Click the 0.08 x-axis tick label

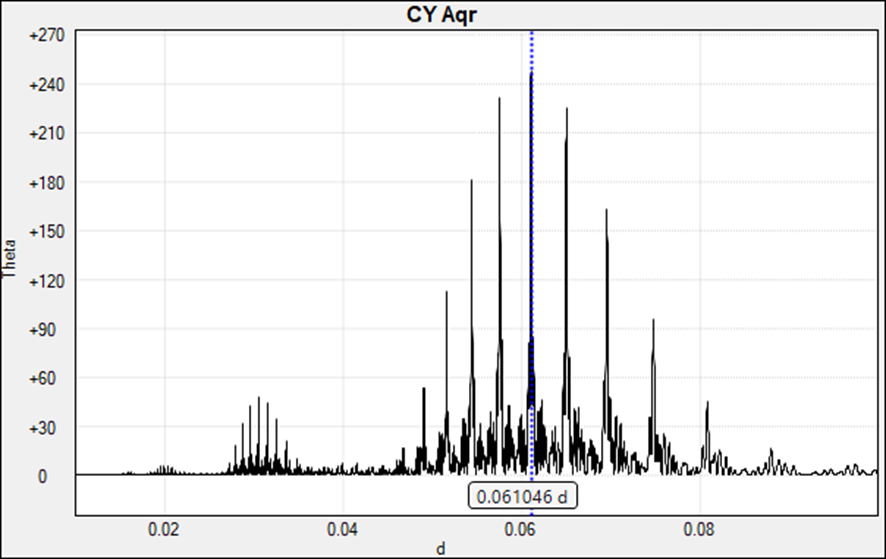[x=699, y=525]
